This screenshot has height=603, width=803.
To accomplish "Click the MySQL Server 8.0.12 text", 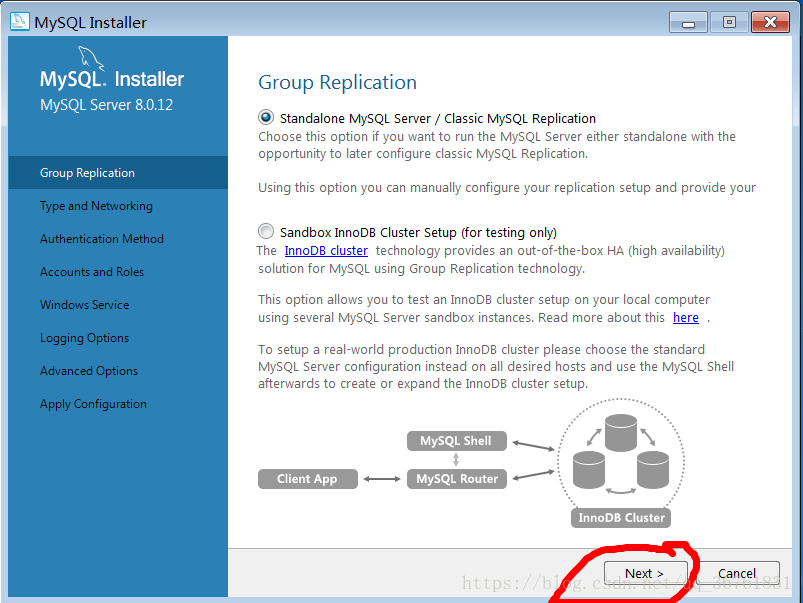I will [107, 105].
